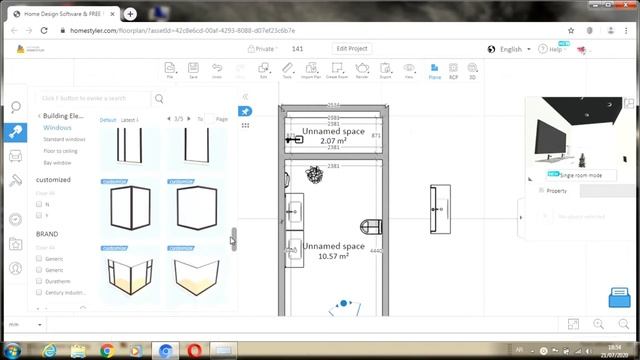
Task: Switch to the RCP view mode
Action: (x=453, y=71)
